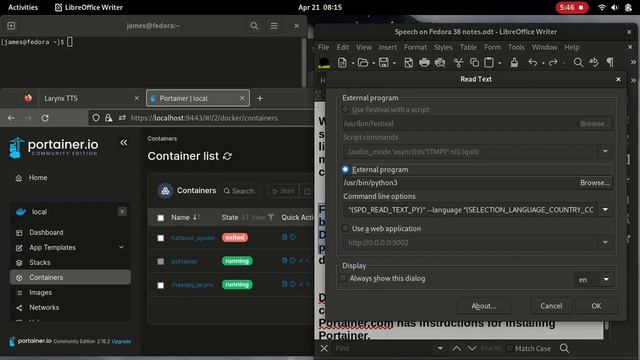Open the Tools menu in Writer

(516, 47)
